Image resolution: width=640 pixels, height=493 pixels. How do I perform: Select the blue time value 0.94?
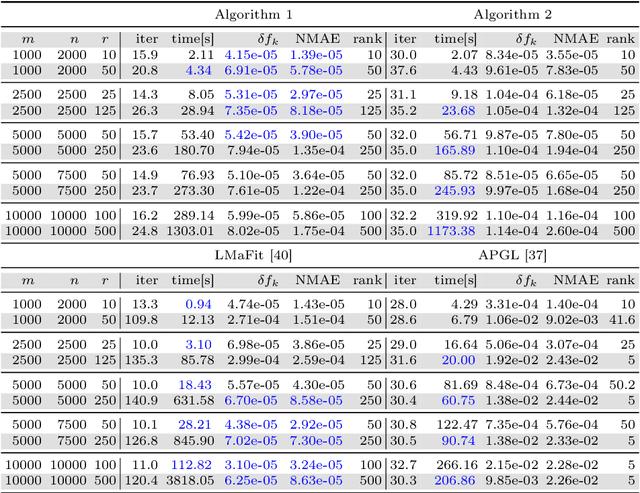(198, 304)
